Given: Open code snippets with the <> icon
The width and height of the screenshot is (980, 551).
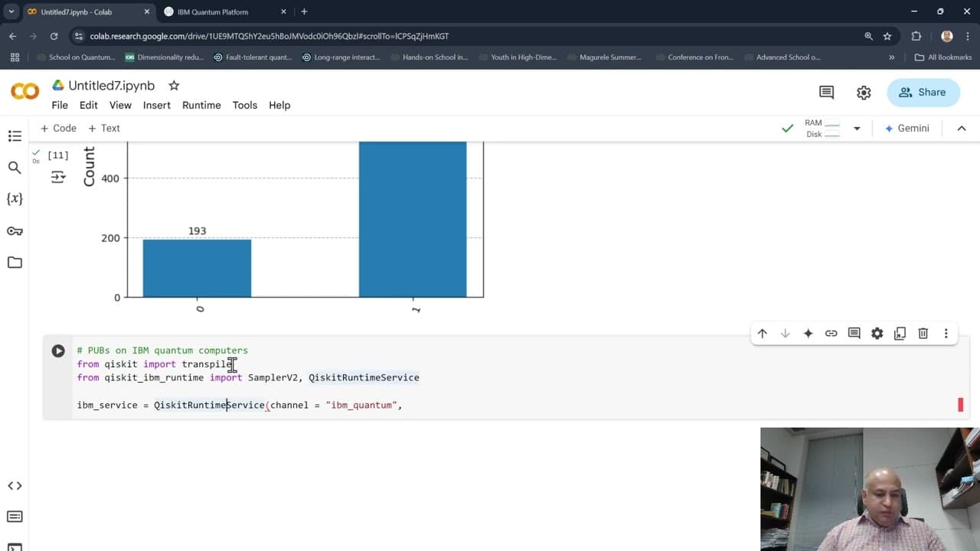Looking at the screenshot, I should 15,485.
